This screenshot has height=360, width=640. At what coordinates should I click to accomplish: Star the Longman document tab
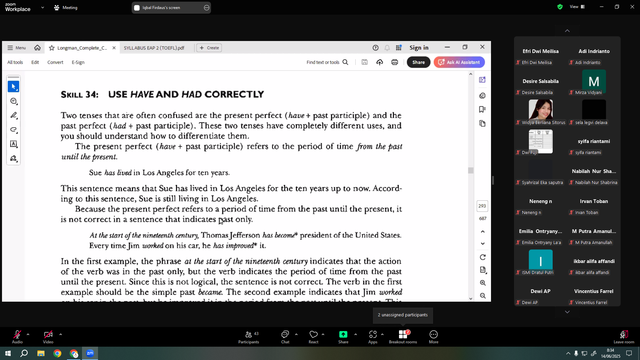pos(51,48)
